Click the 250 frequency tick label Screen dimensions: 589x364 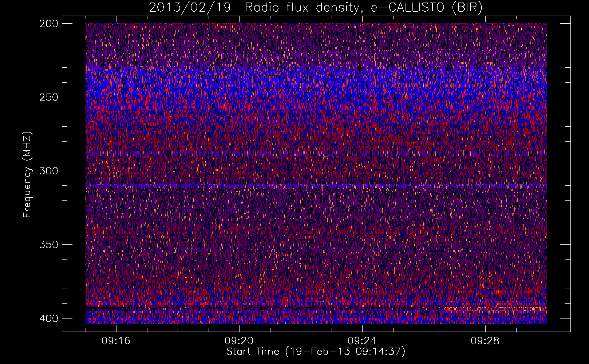[48, 97]
